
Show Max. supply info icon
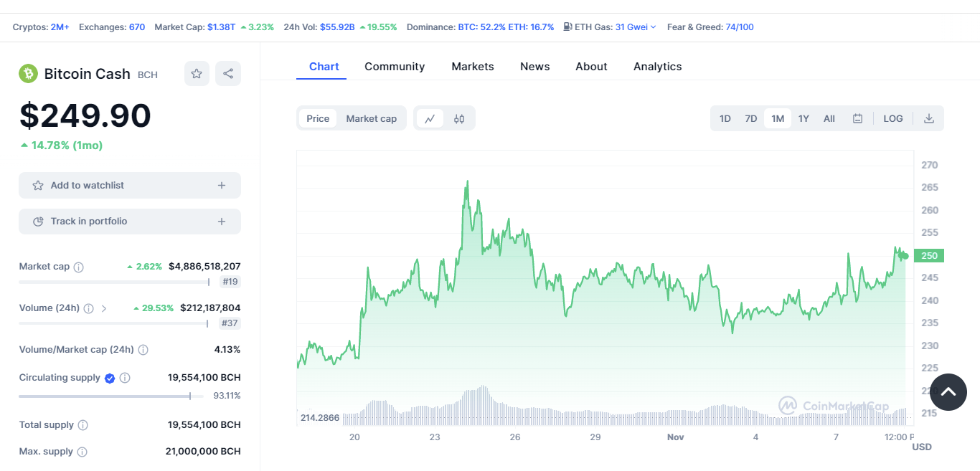coord(82,452)
